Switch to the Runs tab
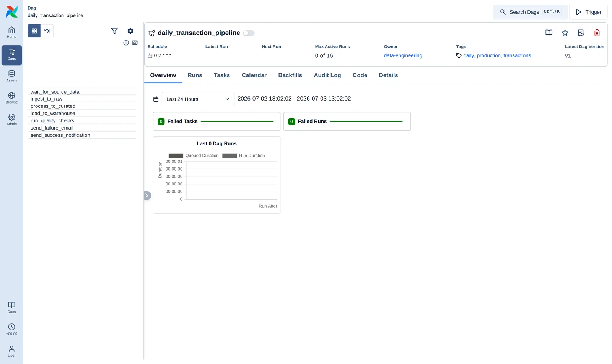The height and width of the screenshot is (364, 612). click(x=195, y=75)
